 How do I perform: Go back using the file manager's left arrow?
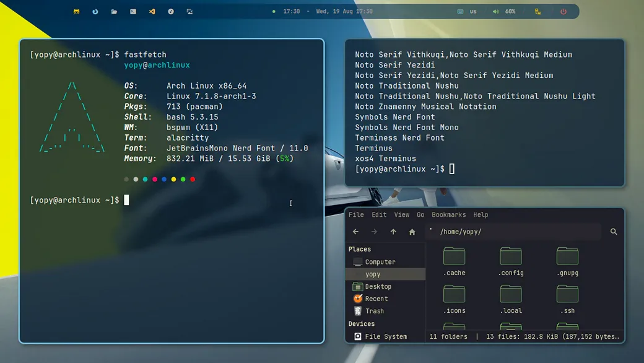tap(355, 232)
